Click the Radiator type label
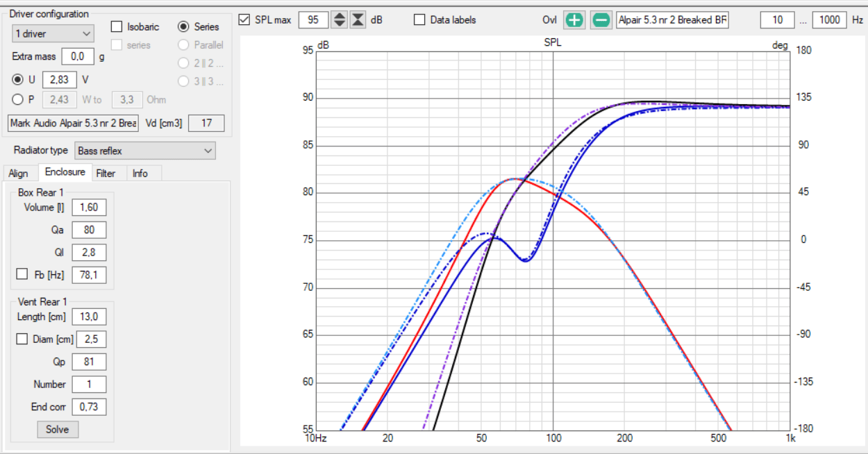This screenshot has width=868, height=454. pos(41,151)
